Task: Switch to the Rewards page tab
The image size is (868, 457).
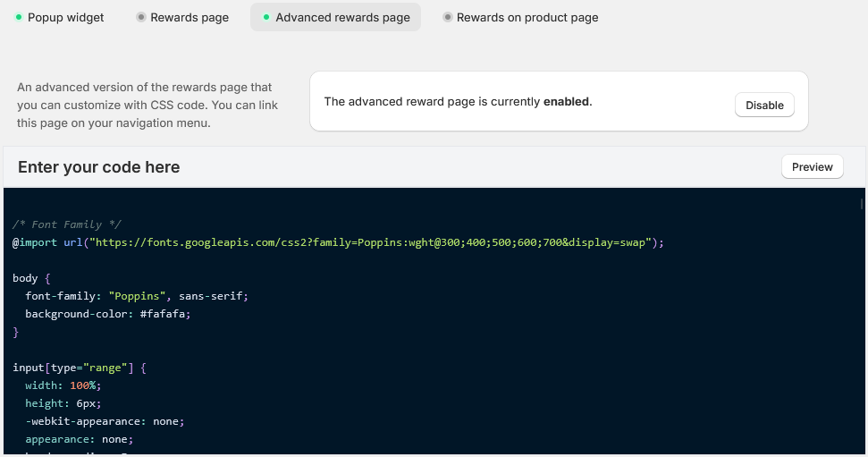Action: (x=189, y=17)
